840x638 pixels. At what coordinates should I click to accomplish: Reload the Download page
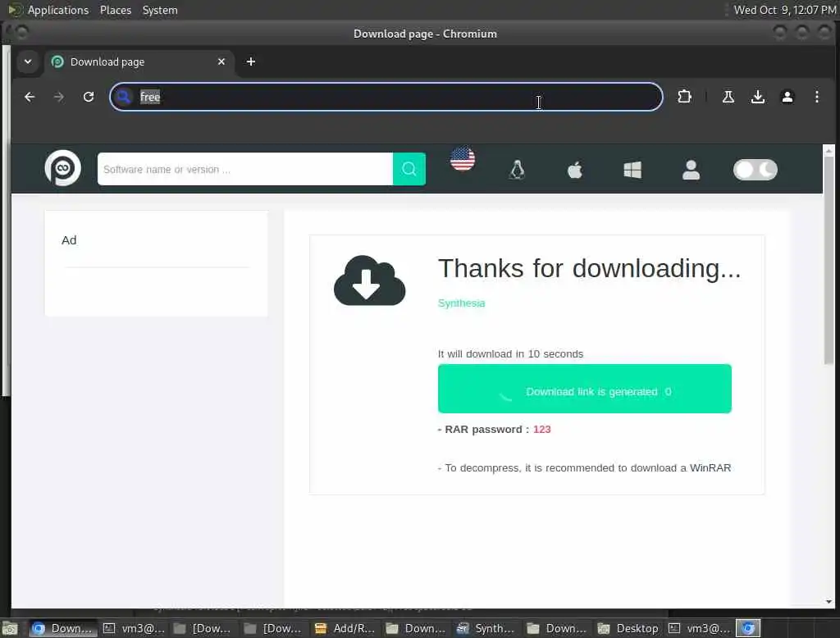(89, 97)
